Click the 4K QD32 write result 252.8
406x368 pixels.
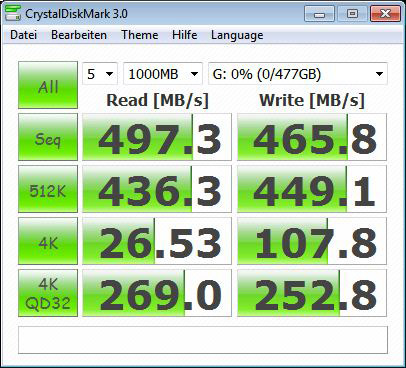tap(312, 293)
